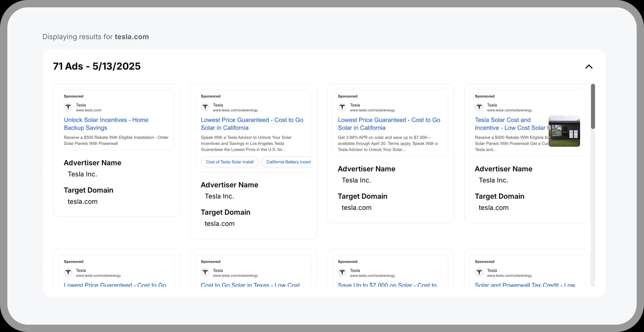The width and height of the screenshot is (644, 332).
Task: Open Solar and Powerwall Tax Credit link
Action: [525, 285]
